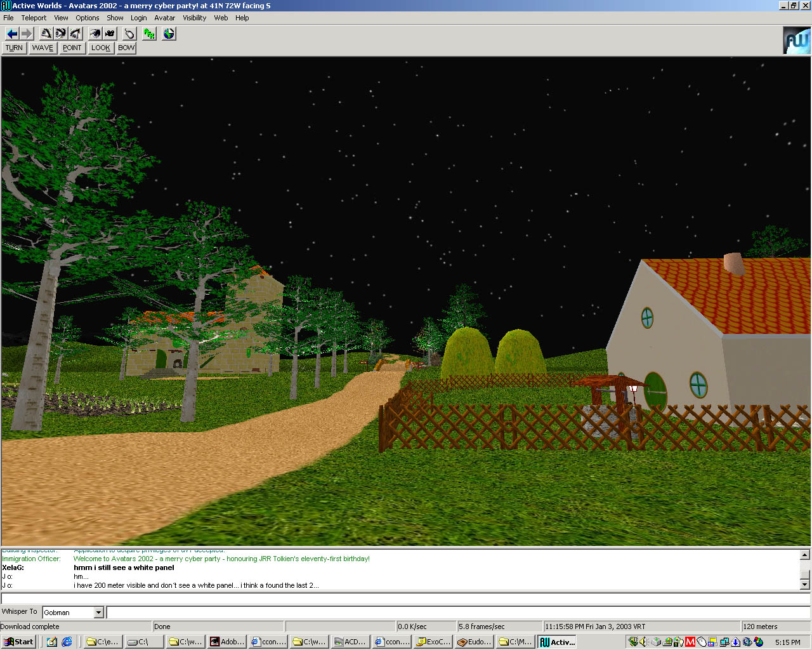Expand the Whisper To dropdown
812x650 pixels.
pos(98,613)
